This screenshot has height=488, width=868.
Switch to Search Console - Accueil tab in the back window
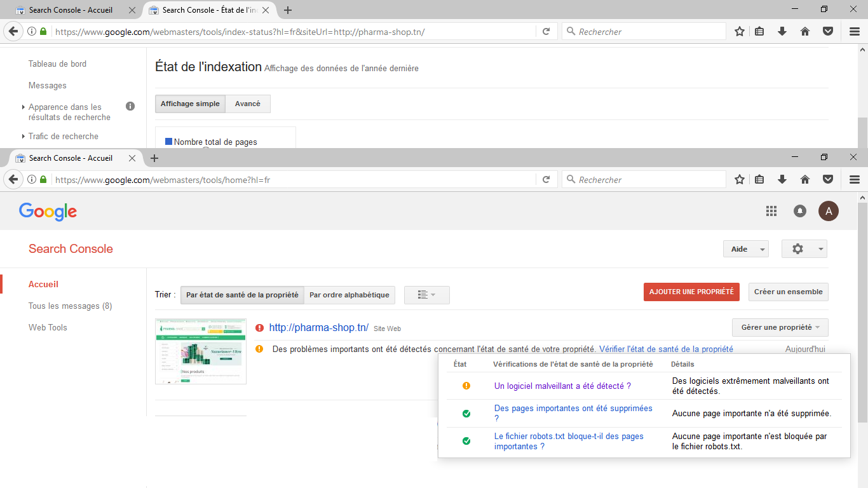coord(76,10)
